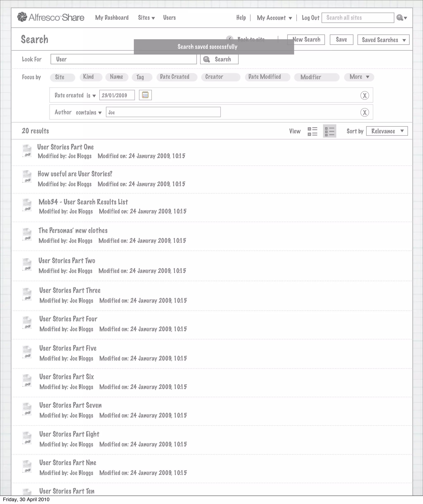The height and width of the screenshot is (504, 423).
Task: Open the User Stories Part Two result
Action: (67, 261)
